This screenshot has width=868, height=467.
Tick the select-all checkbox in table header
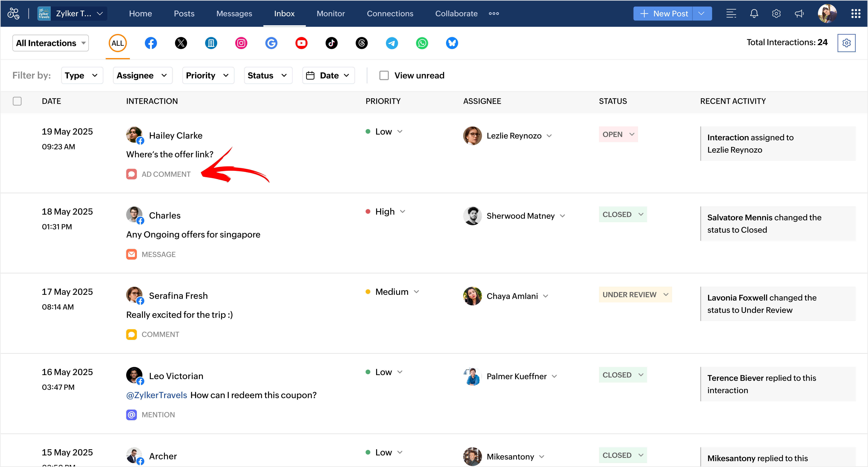[x=17, y=101]
